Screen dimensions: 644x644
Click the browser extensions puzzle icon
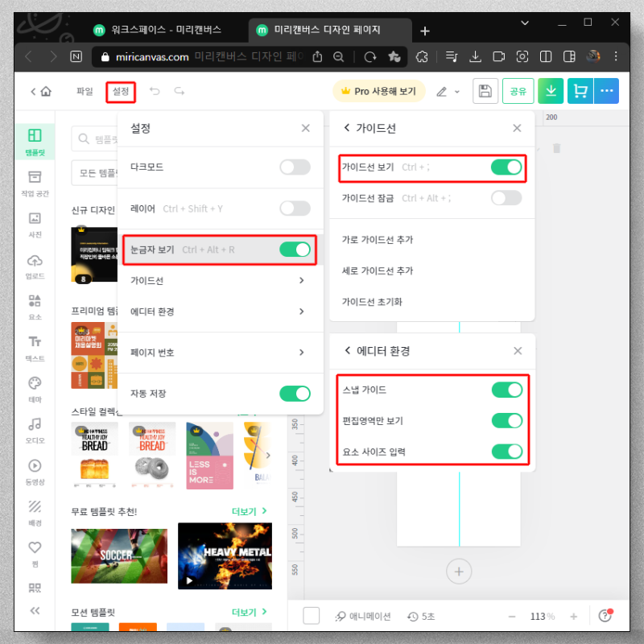point(422,56)
